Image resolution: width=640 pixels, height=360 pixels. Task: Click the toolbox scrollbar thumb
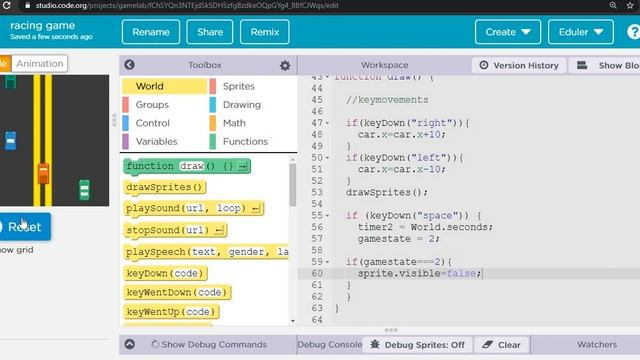[293, 185]
